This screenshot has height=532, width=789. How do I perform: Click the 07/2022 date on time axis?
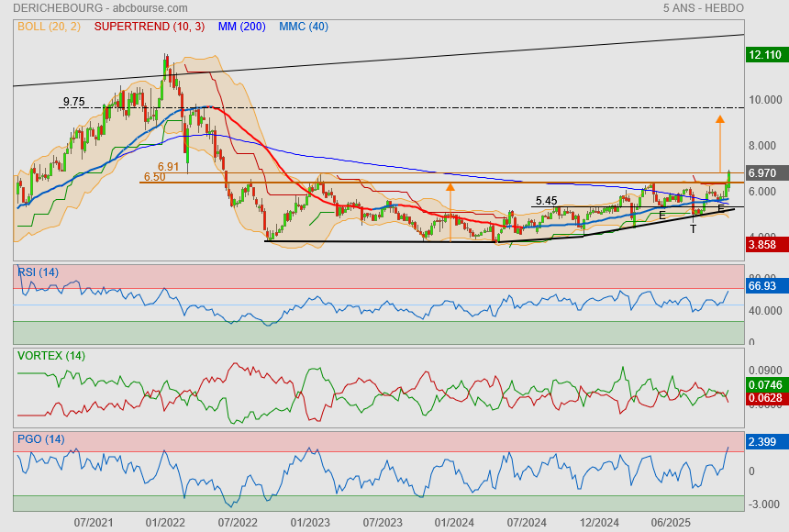pyautogui.click(x=238, y=522)
